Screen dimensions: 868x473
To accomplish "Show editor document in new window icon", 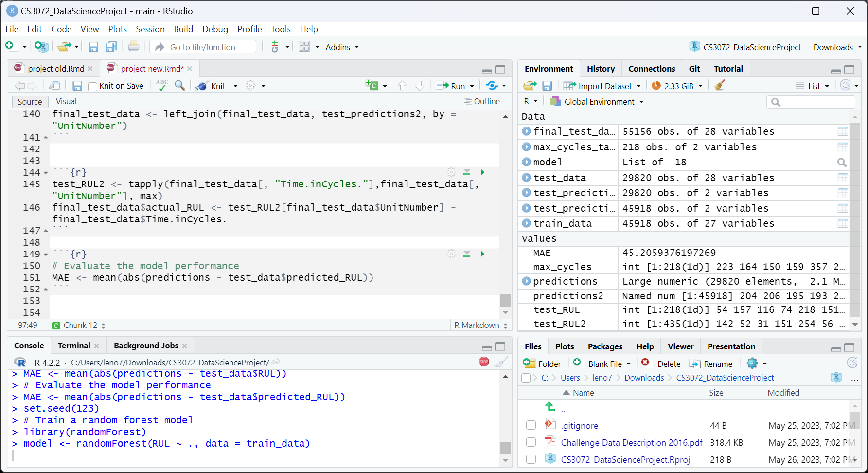I will pyautogui.click(x=54, y=86).
